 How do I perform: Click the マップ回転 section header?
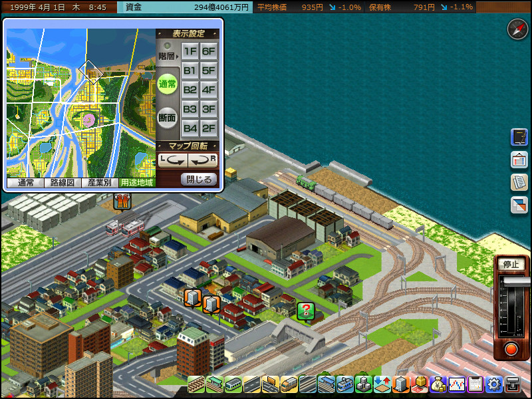(x=188, y=146)
